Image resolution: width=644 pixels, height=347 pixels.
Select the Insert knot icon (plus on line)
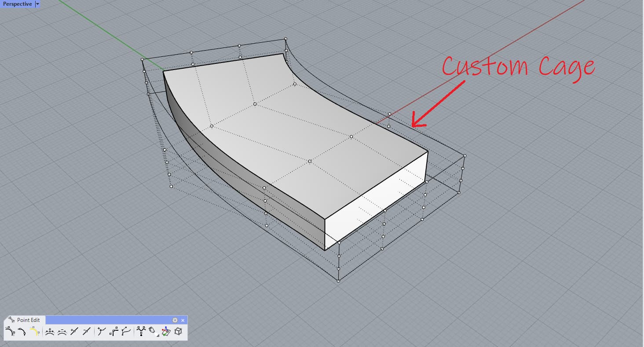74,331
